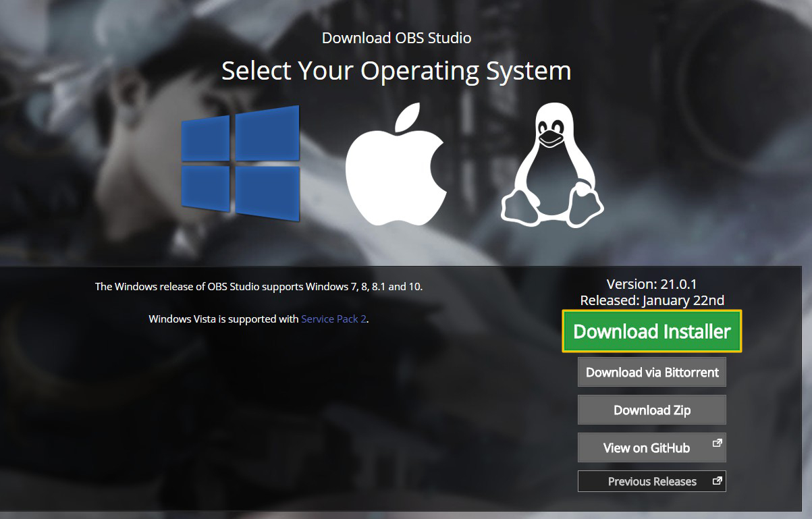Pick the Linux penguin icon
This screenshot has height=519, width=812.
pyautogui.click(x=552, y=165)
